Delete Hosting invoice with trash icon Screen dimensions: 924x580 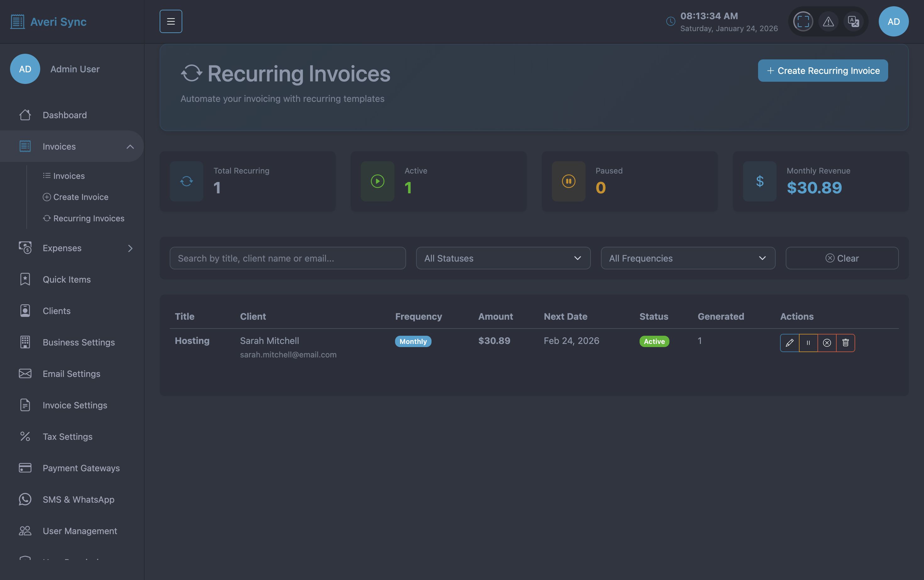(x=845, y=343)
